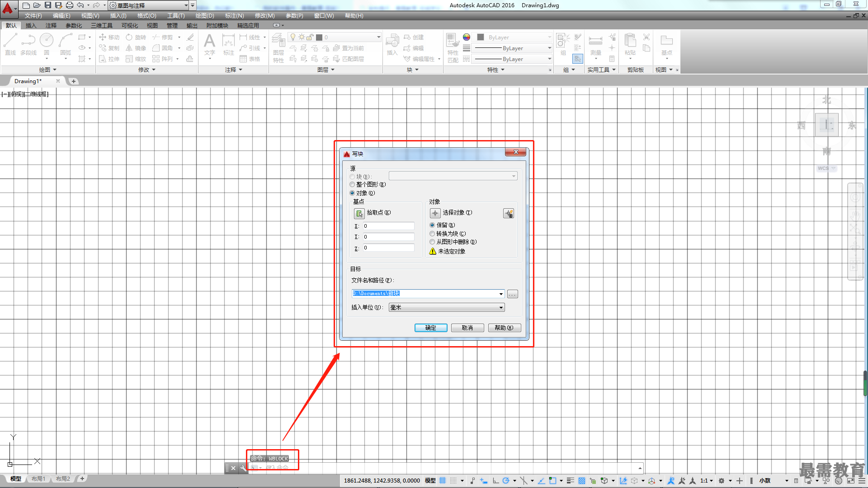The width and height of the screenshot is (868, 488).
Task: Toggle polar tracking in the status bar
Action: click(506, 481)
